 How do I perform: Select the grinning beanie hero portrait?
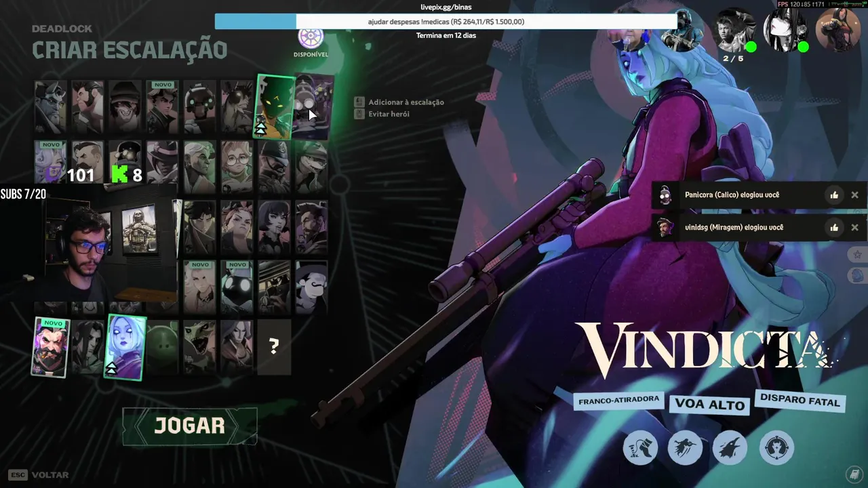point(125,107)
